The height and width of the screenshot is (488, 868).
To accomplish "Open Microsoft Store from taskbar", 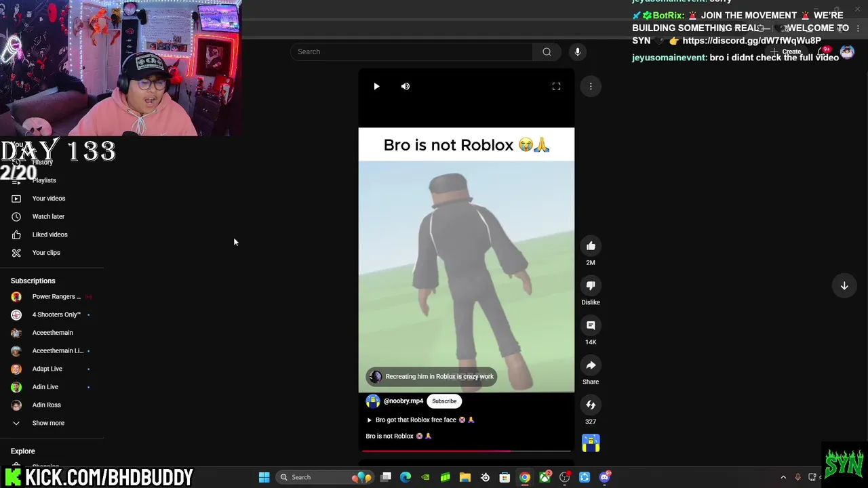I will [x=505, y=477].
